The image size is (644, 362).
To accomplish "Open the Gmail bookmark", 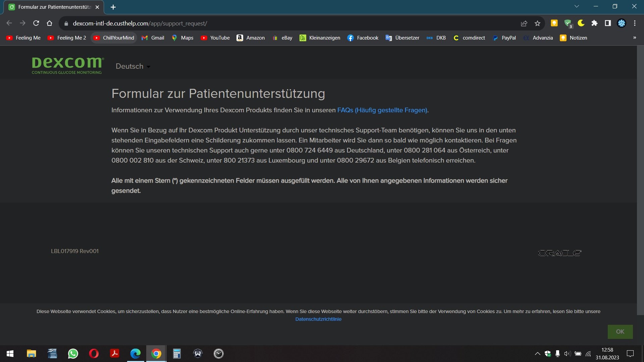I will click(x=153, y=38).
